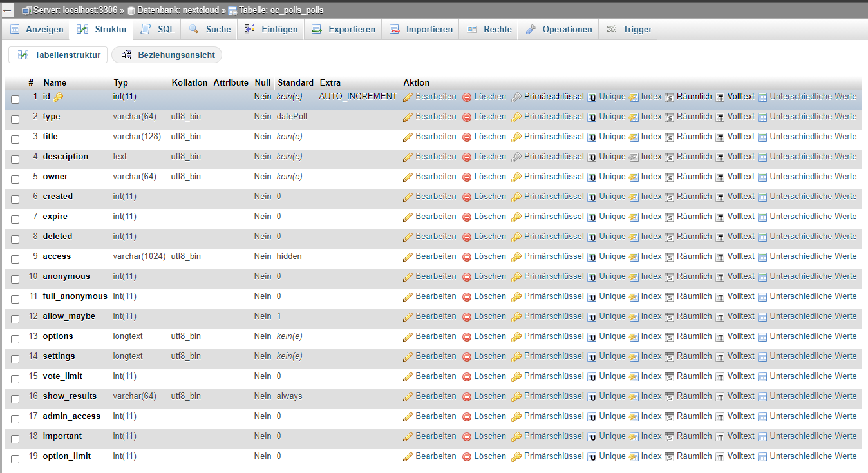The image size is (868, 473).
Task: Click the Name column header
Action: coord(55,82)
